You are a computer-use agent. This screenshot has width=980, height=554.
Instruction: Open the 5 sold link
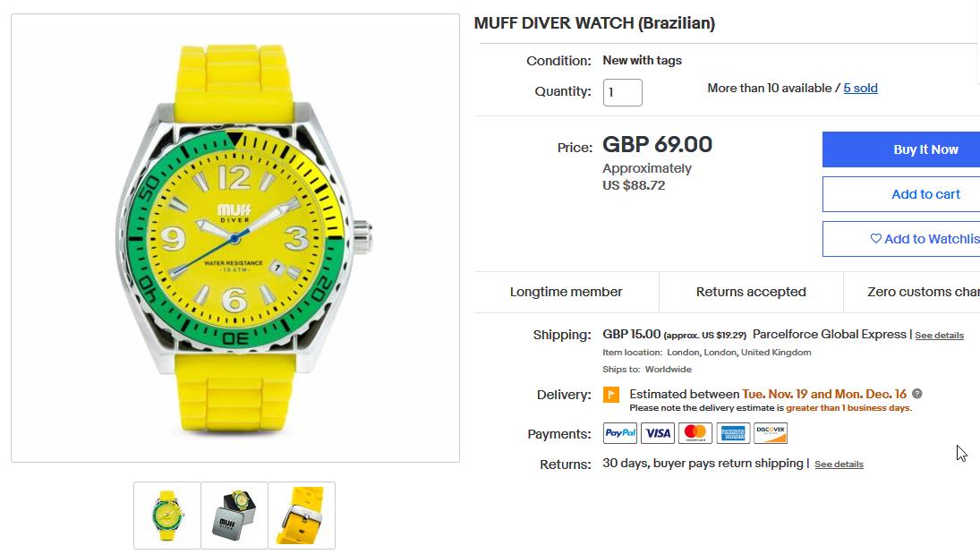click(x=861, y=89)
